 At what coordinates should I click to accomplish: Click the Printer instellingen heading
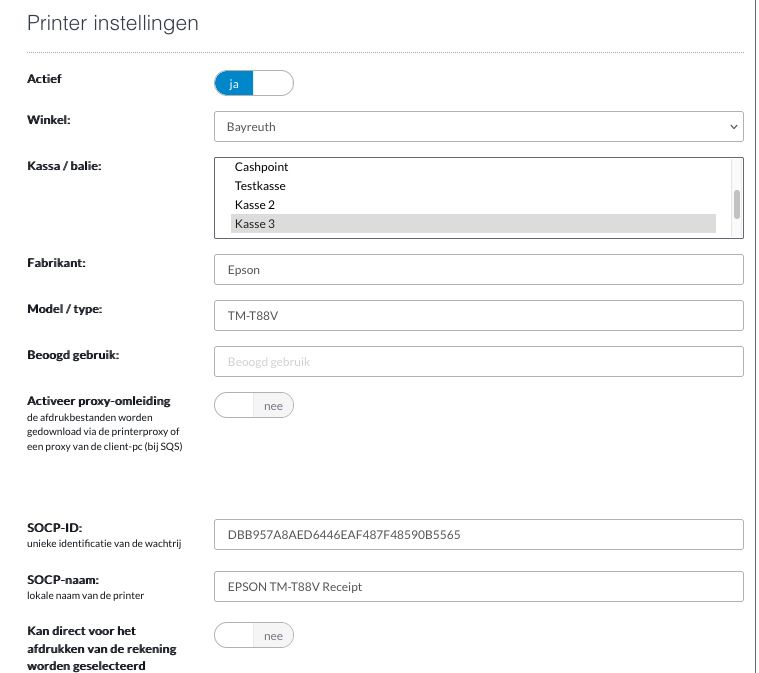(113, 23)
